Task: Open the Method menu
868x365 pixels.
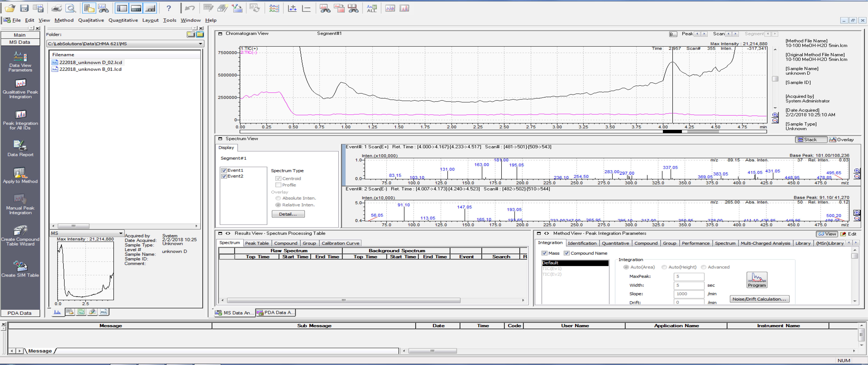Action: 64,20
